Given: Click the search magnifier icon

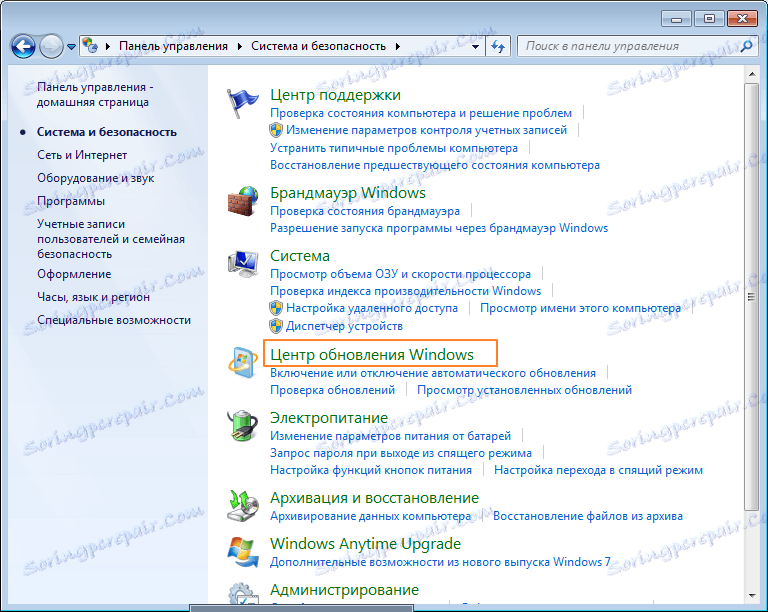Looking at the screenshot, I should [x=746, y=46].
